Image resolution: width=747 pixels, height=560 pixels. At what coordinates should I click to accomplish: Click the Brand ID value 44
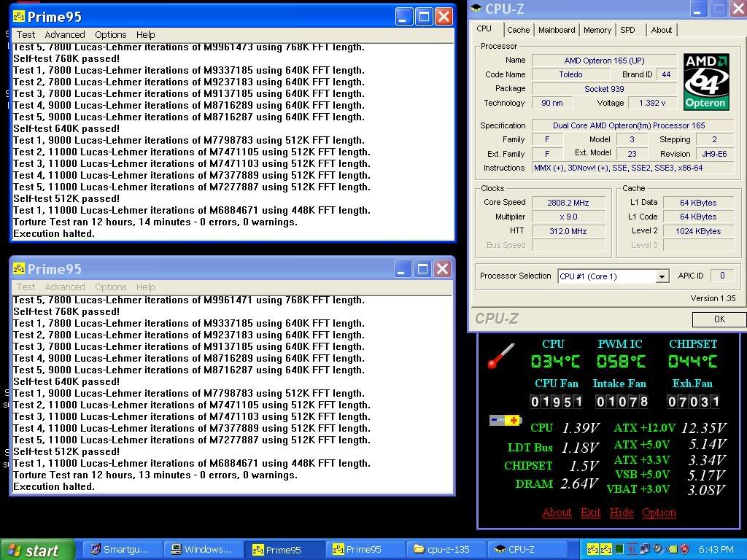coord(666,74)
